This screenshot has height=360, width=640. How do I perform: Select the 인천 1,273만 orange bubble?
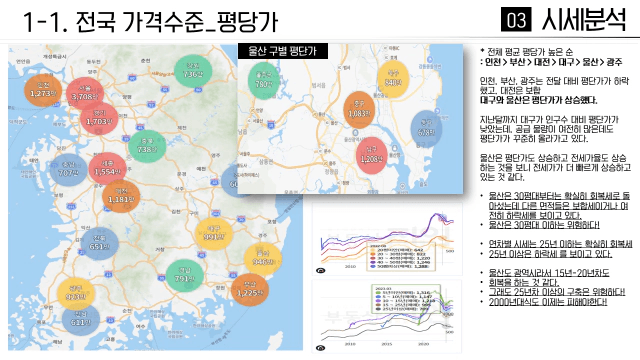pyautogui.click(x=43, y=91)
